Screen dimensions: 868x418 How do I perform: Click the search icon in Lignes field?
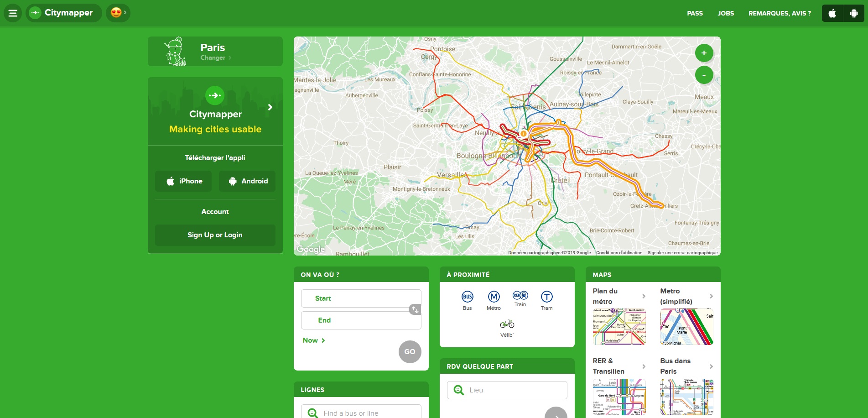tap(312, 413)
